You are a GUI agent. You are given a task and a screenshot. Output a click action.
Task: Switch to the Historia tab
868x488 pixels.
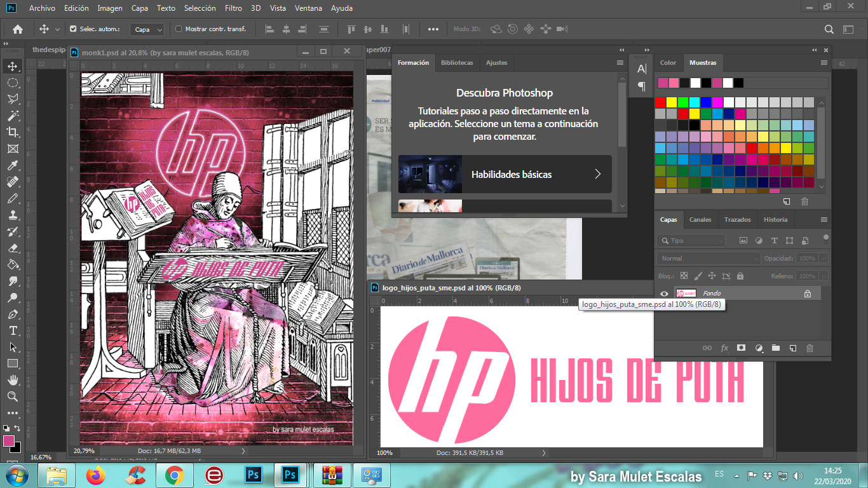point(775,220)
